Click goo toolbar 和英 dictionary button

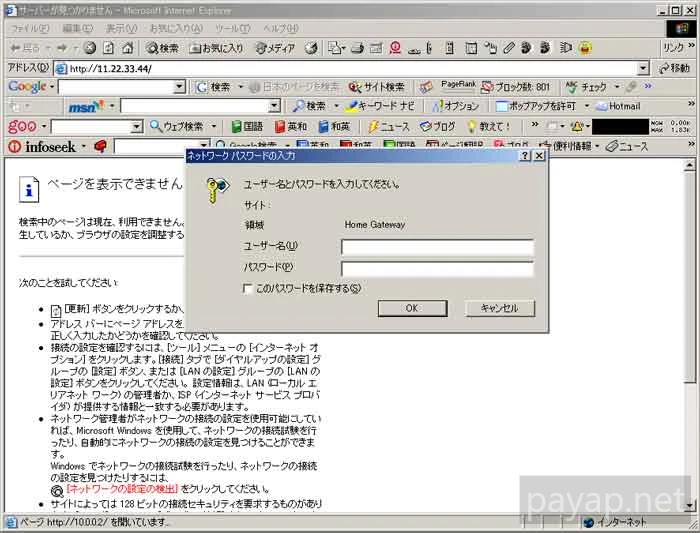[x=334, y=127]
